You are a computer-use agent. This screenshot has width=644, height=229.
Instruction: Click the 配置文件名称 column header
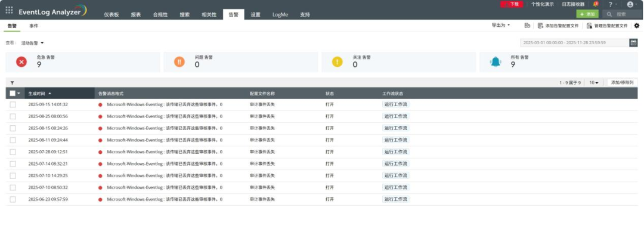pos(262,94)
